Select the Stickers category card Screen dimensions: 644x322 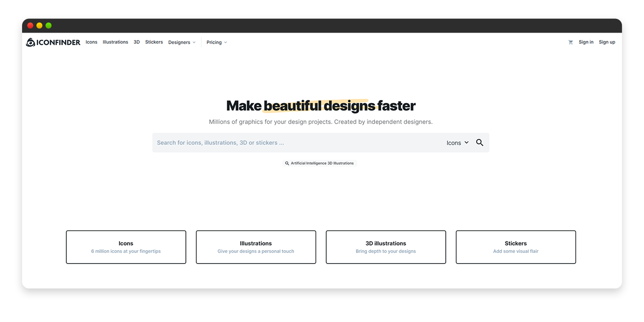tap(516, 247)
